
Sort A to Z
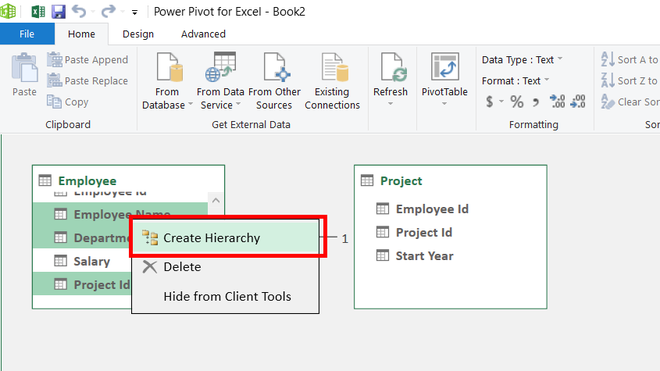point(629,60)
